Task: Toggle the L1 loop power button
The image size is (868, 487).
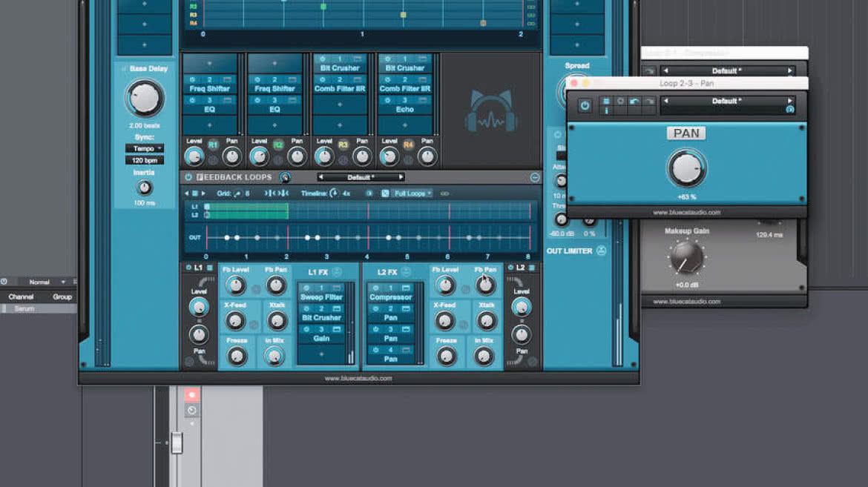Action: click(188, 268)
